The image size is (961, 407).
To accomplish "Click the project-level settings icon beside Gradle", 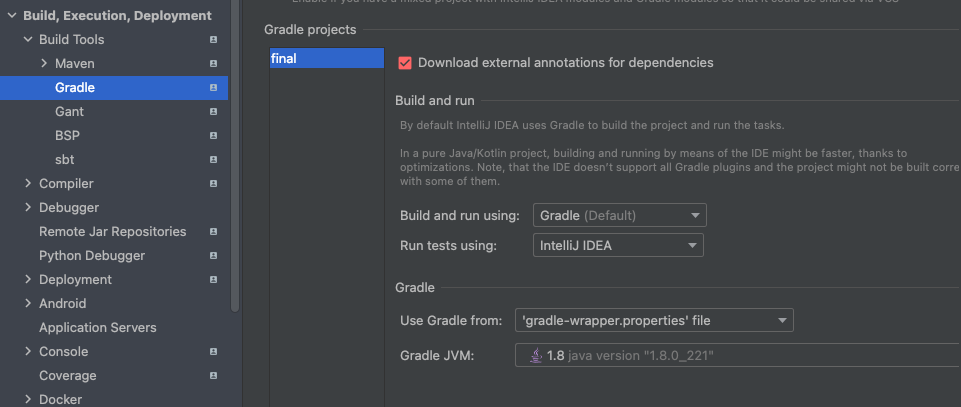I will (x=213, y=88).
